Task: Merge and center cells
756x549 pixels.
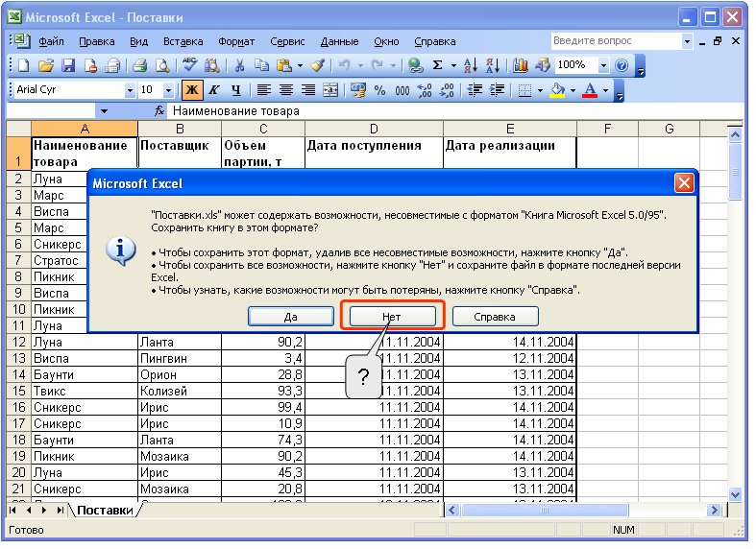Action: pyautogui.click(x=330, y=90)
